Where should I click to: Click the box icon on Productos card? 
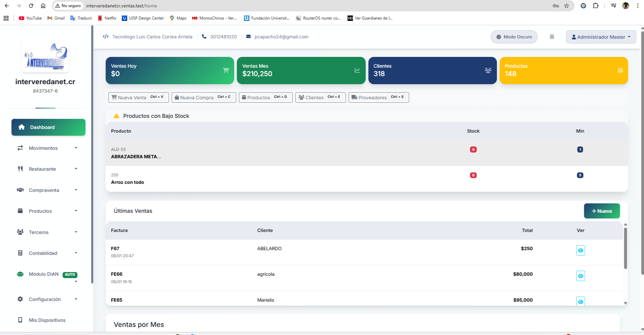click(620, 70)
